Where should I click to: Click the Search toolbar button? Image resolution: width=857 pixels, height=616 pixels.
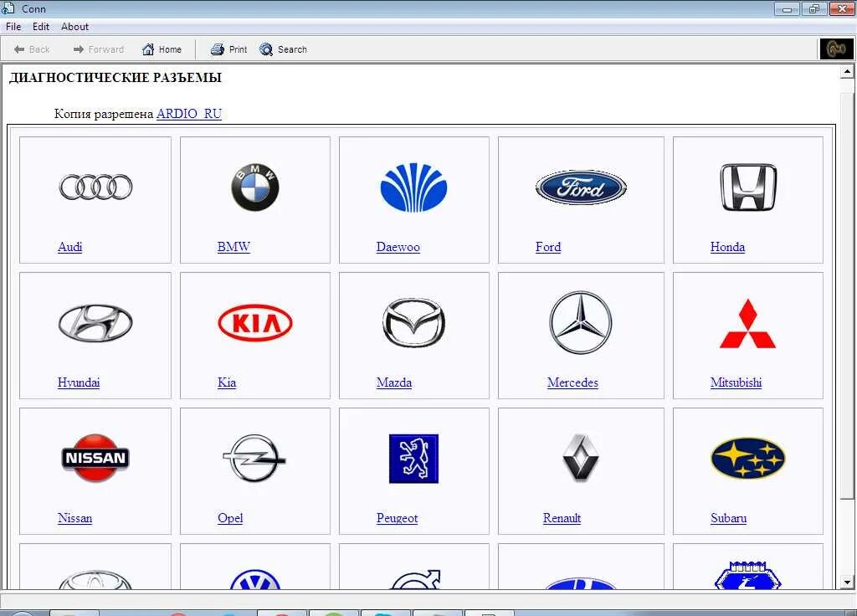click(x=283, y=49)
